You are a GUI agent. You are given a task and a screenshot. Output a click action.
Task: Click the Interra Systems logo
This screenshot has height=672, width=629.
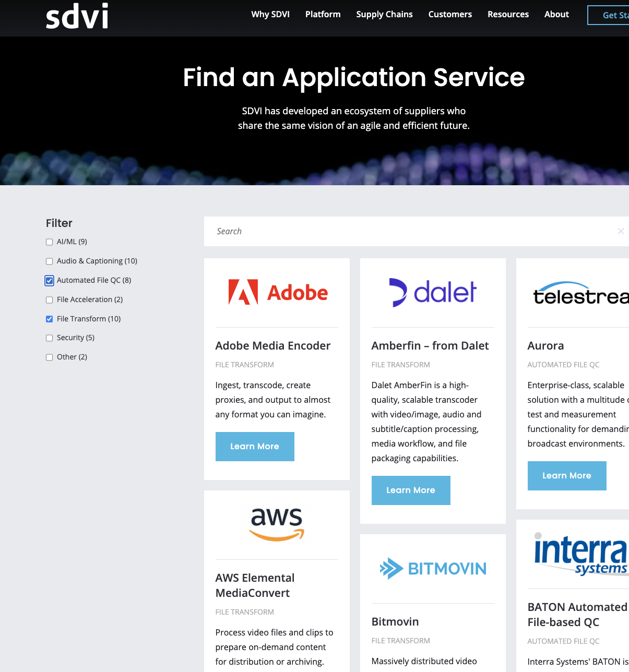(581, 554)
